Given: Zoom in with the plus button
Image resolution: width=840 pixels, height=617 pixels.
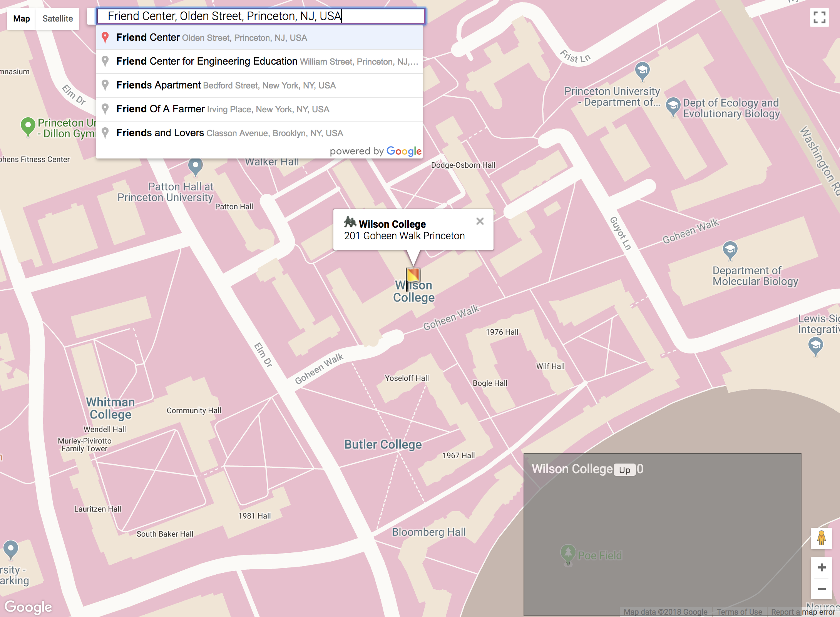Looking at the screenshot, I should [822, 567].
